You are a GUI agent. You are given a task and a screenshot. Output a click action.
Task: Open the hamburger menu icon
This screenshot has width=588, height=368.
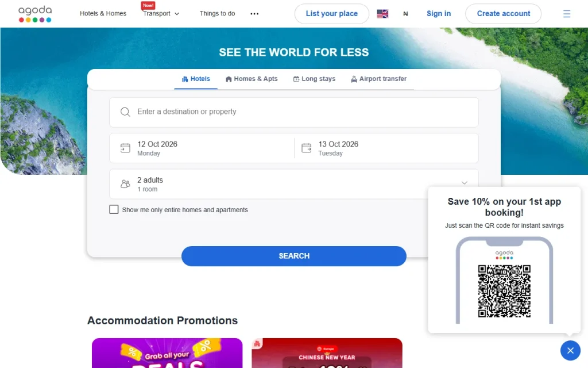click(567, 14)
